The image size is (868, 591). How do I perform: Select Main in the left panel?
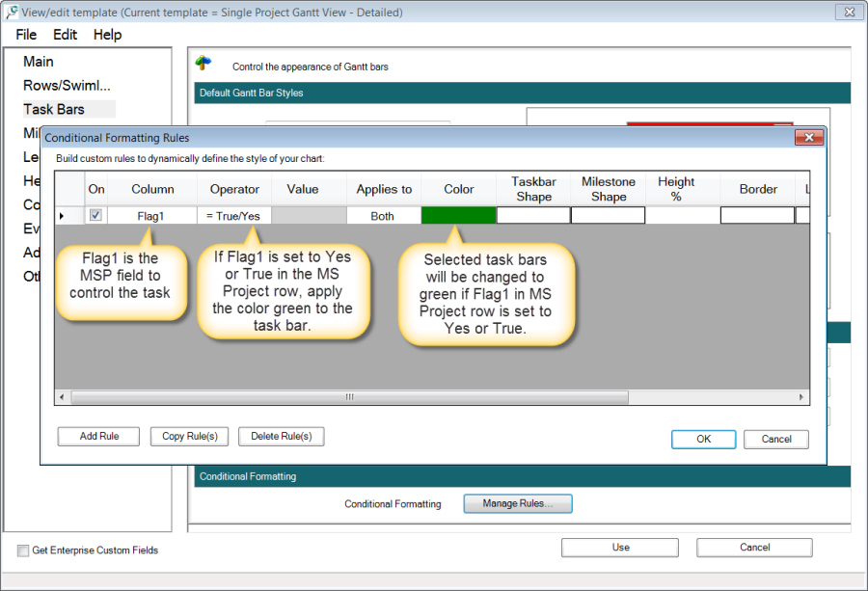(x=39, y=62)
